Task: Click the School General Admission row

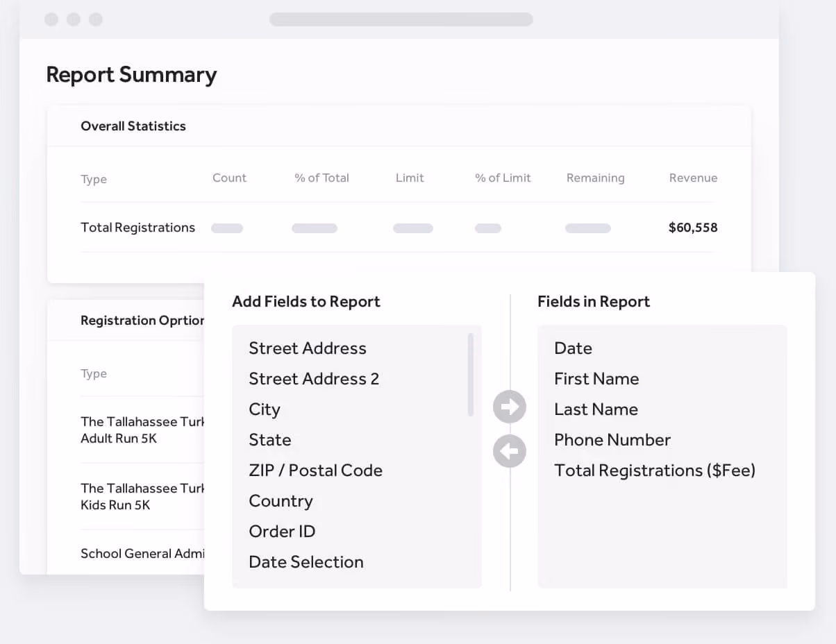Action: pyautogui.click(x=142, y=554)
